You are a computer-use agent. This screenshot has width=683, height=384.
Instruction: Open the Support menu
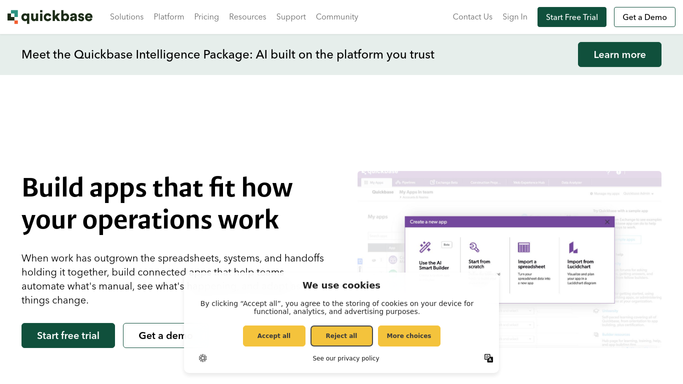pyautogui.click(x=291, y=17)
